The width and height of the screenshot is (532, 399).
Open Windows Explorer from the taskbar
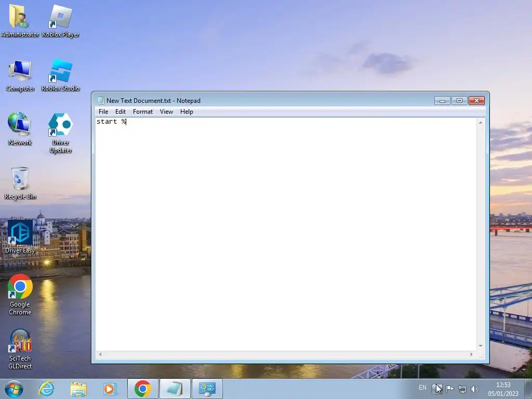click(78, 389)
